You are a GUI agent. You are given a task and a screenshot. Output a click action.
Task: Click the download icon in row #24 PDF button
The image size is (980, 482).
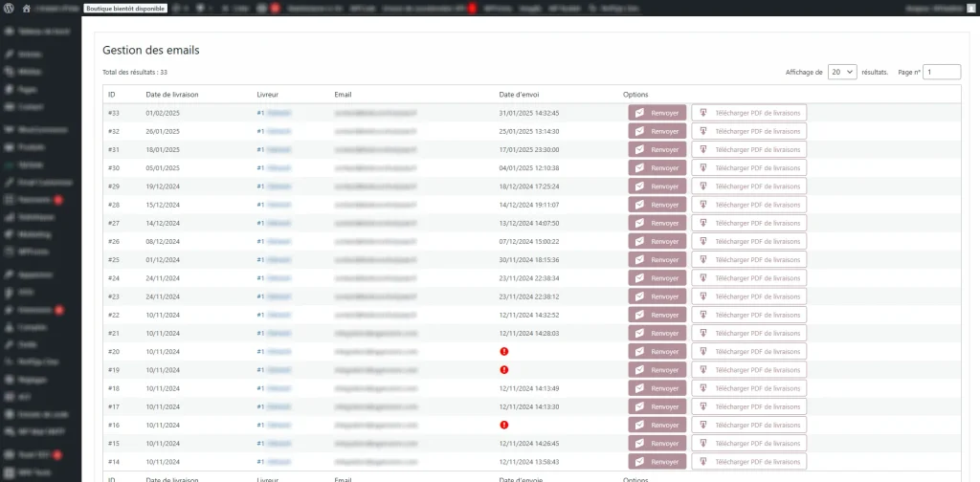coord(703,278)
